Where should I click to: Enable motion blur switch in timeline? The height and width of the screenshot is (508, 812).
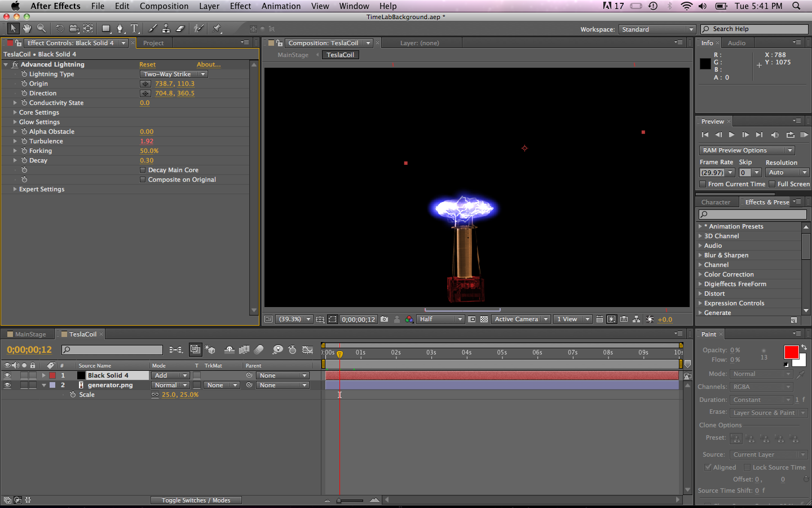click(x=259, y=350)
